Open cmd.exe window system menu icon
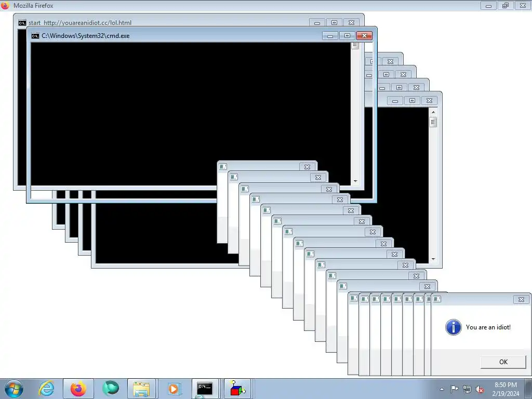The width and height of the screenshot is (532, 399). click(35, 36)
